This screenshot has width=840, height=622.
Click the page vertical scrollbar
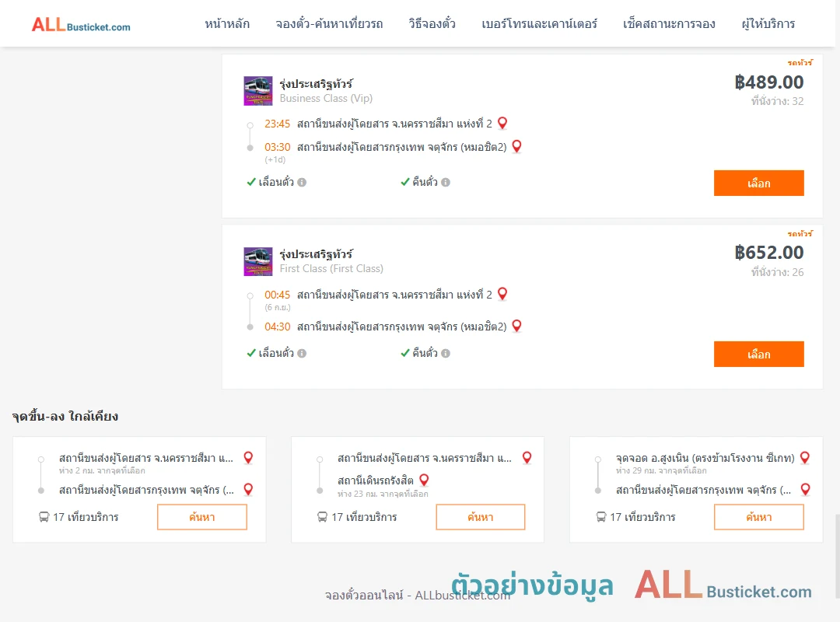tap(838, 557)
